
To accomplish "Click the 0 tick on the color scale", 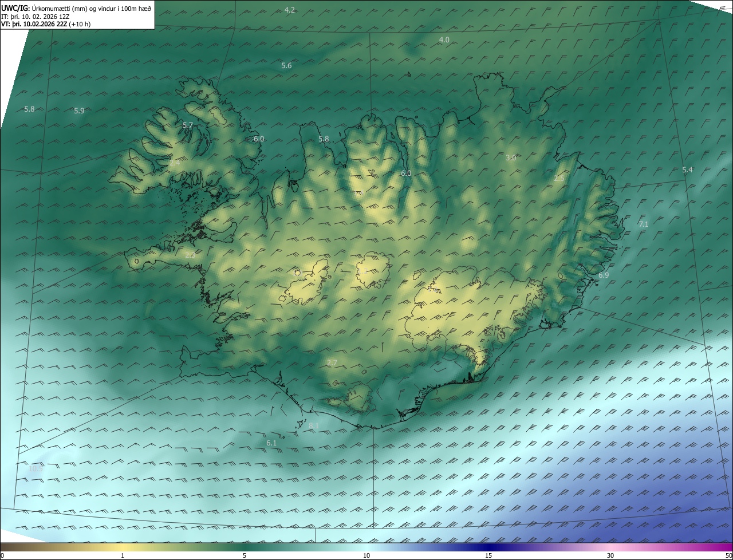I will [x=2, y=555].
